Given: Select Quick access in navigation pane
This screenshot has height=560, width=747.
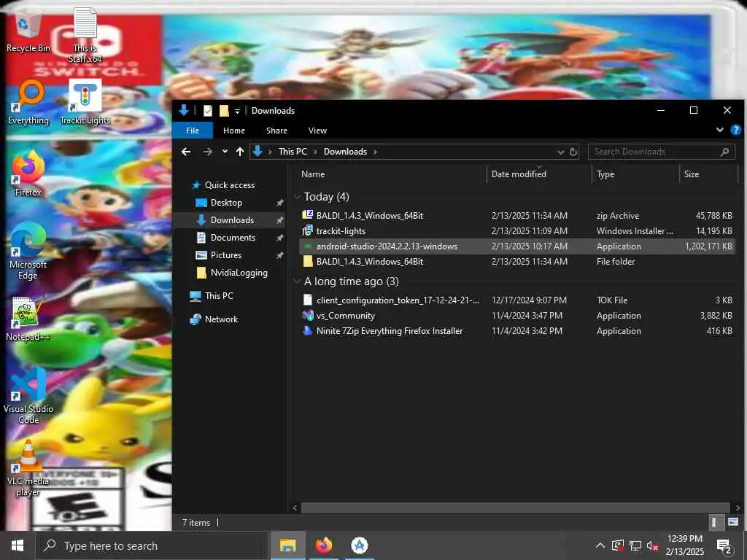Looking at the screenshot, I should (x=230, y=185).
